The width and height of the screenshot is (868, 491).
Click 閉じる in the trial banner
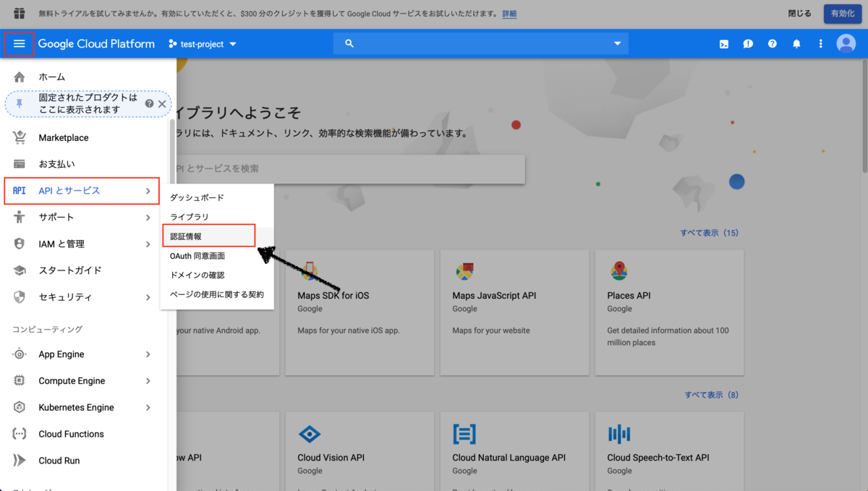pyautogui.click(x=799, y=14)
